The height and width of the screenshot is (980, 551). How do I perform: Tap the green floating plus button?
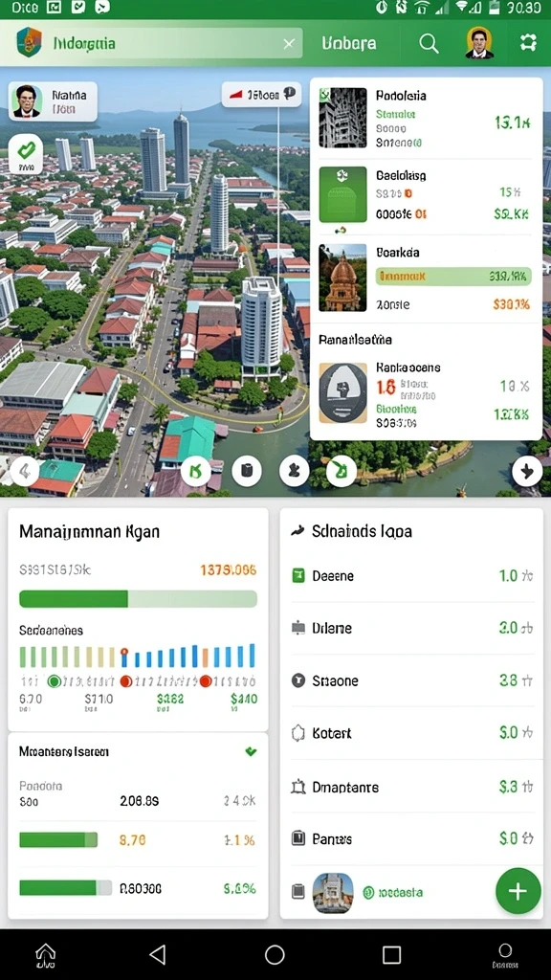coord(518,891)
